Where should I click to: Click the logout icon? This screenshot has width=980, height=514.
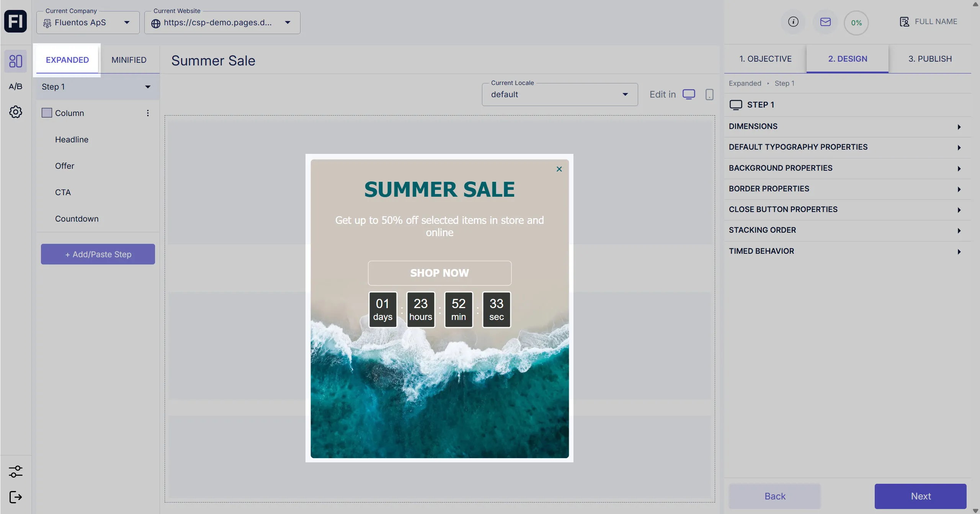click(x=15, y=497)
